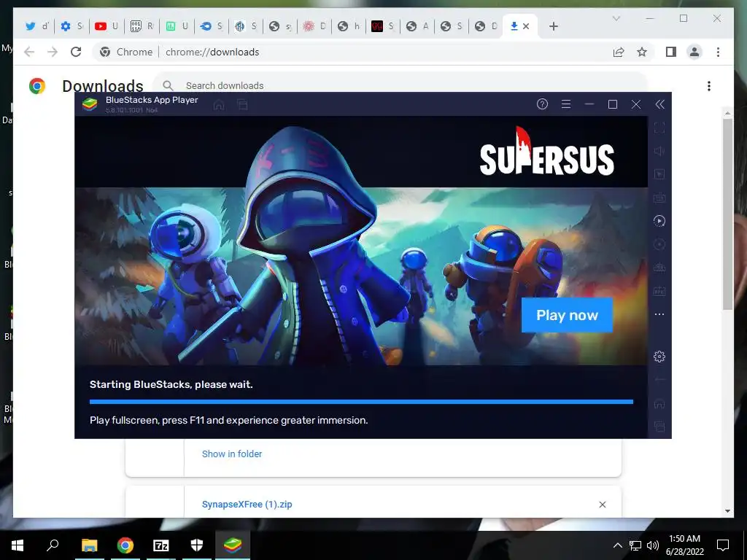Close the active Downloads tab
Screen dimensions: 747x560
(x=526, y=26)
